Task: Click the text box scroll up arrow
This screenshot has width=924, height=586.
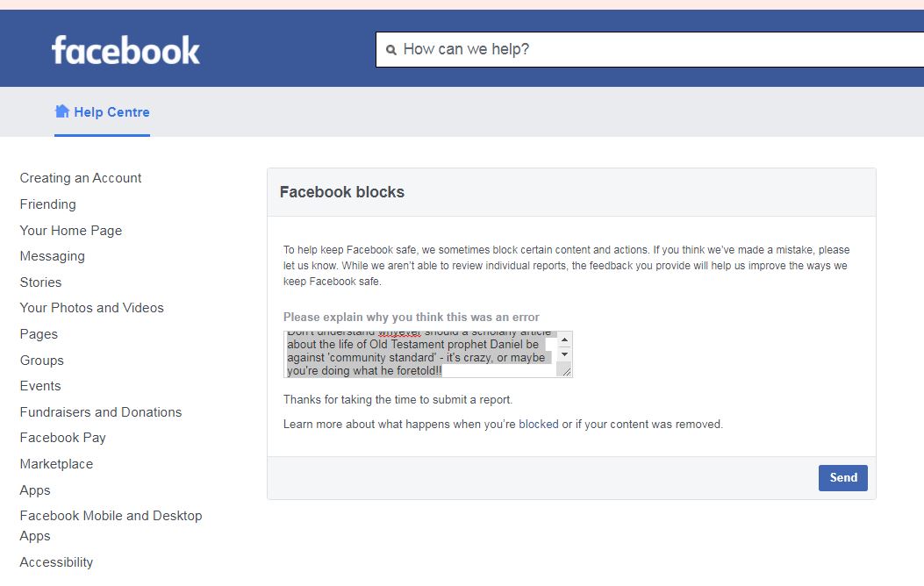Action: [x=564, y=339]
